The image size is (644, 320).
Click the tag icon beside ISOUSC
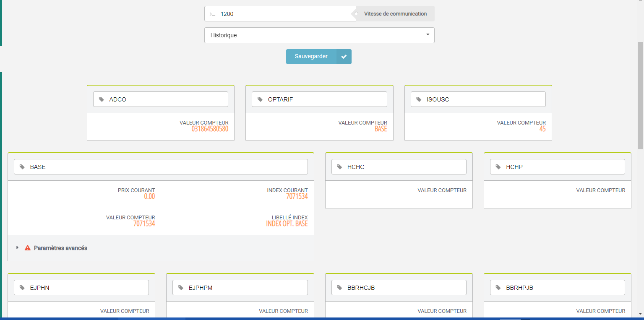click(x=419, y=99)
